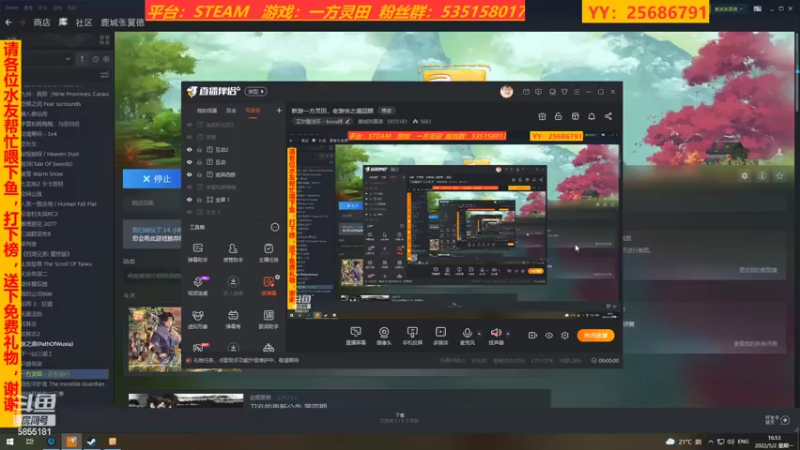800x450 pixels.
Task: Expand the speaker options arrow
Action: click(x=508, y=334)
